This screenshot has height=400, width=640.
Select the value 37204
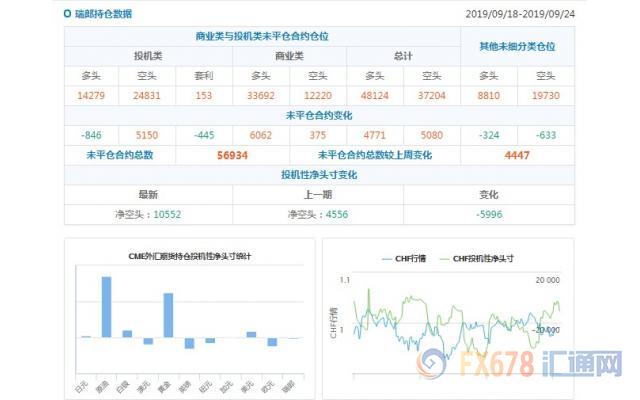(x=432, y=96)
